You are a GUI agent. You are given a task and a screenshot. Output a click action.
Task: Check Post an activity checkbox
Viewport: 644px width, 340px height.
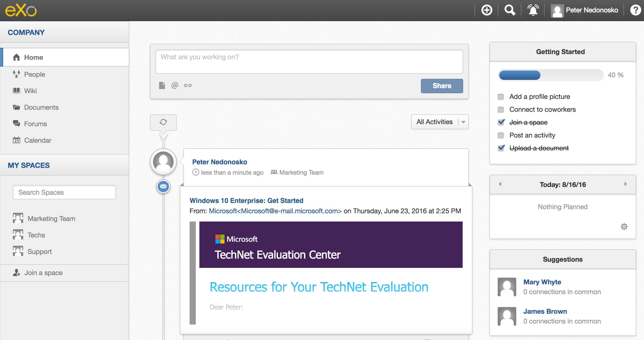coord(501,135)
